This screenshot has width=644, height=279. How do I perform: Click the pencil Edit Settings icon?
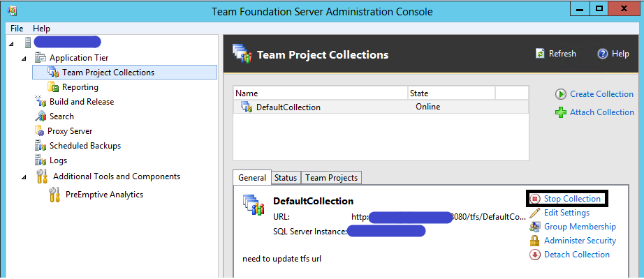point(535,213)
